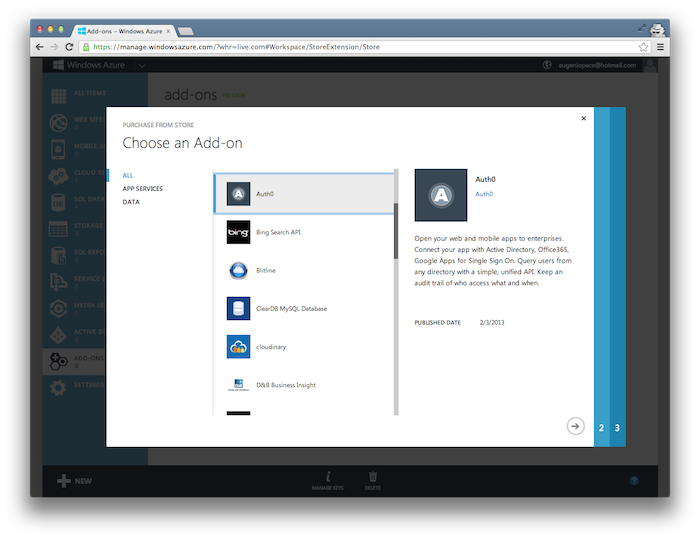This screenshot has height=539, width=700.
Task: Open Chrome hamburger menu
Action: (660, 47)
